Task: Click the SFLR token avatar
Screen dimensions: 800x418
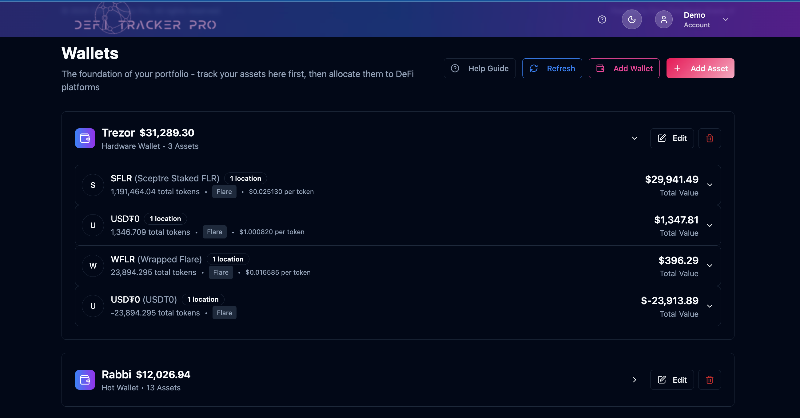Action: [x=93, y=185]
